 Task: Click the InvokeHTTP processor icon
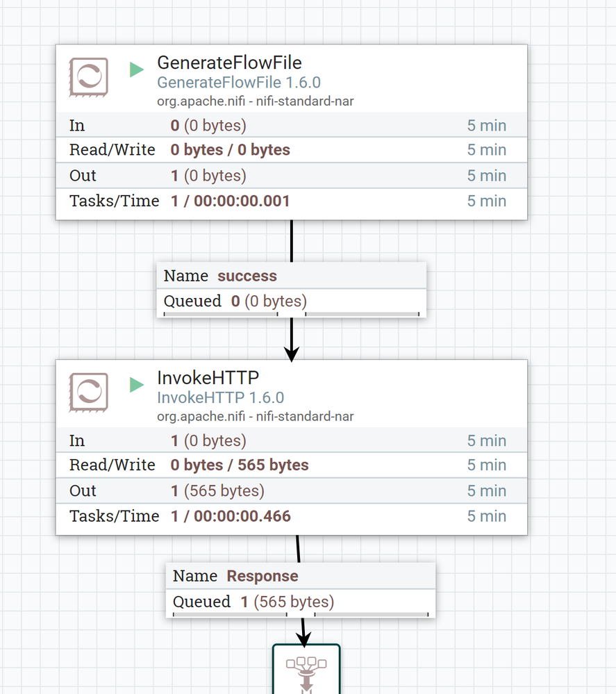click(x=88, y=391)
